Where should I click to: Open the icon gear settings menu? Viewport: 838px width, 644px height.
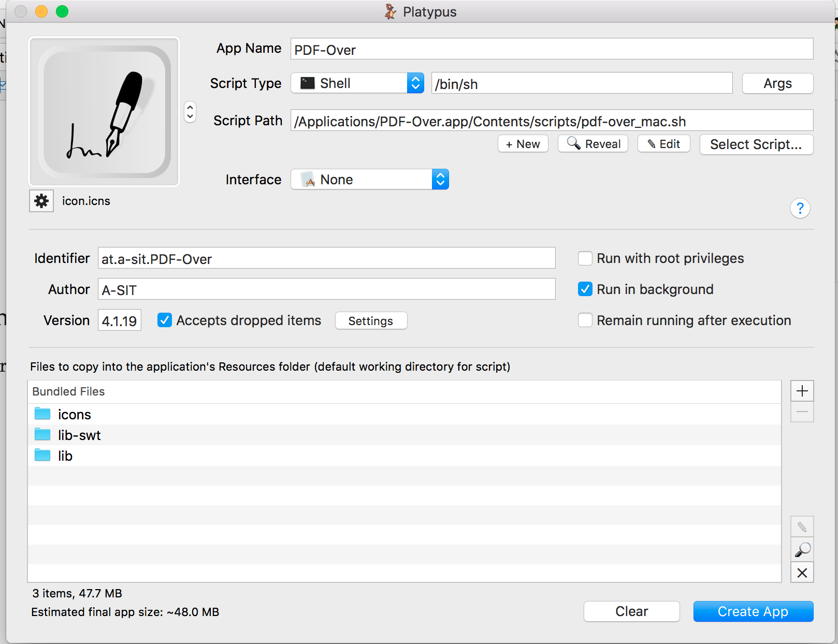[x=41, y=201]
